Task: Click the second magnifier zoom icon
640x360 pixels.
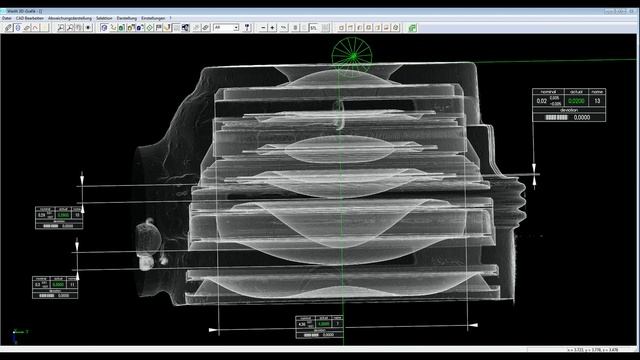Action: pyautogui.click(x=70, y=28)
